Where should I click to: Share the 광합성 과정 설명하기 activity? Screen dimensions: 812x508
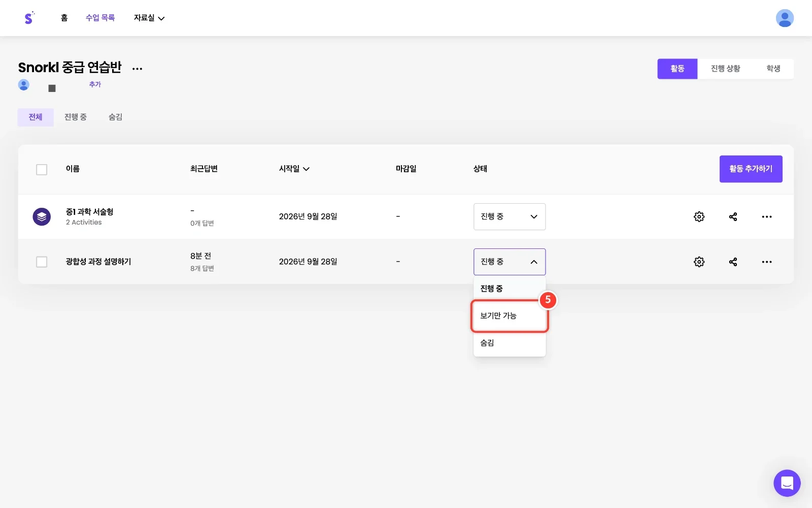pos(733,262)
